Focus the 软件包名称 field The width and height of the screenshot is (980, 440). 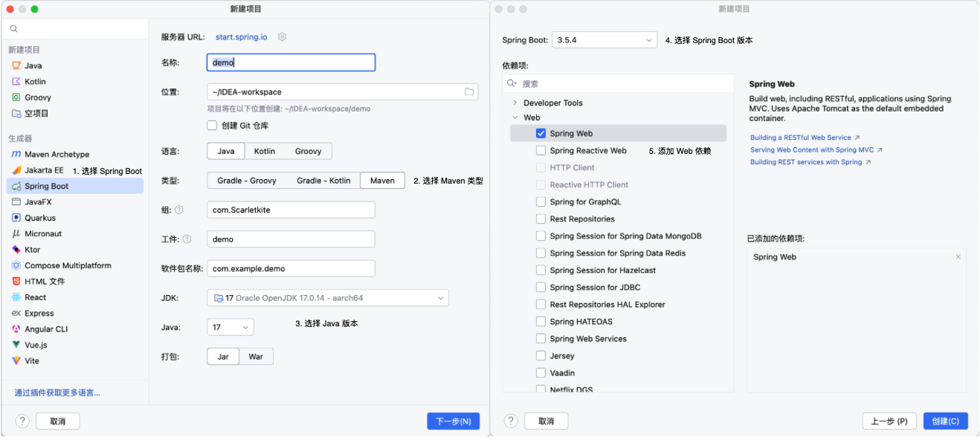click(291, 268)
